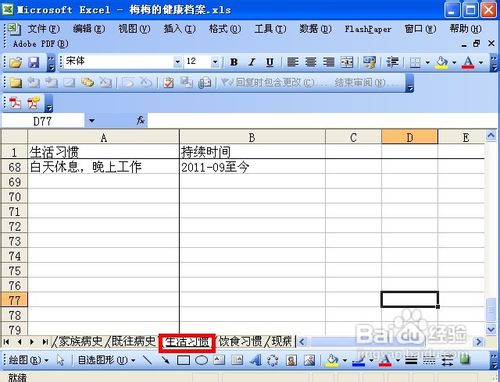The image size is (500, 382).
Task: Open the 绘图(R) drawing menu
Action: pyautogui.click(x=28, y=360)
